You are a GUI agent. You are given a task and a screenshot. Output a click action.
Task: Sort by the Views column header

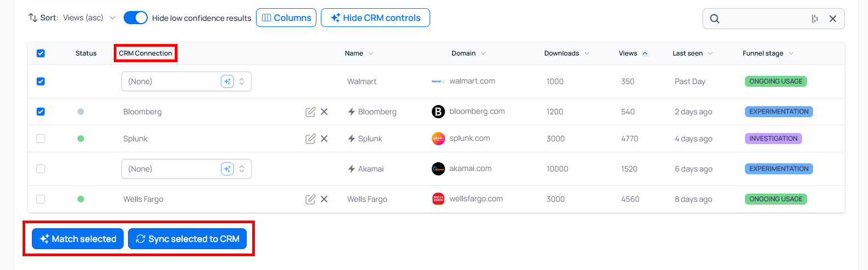[x=628, y=53]
